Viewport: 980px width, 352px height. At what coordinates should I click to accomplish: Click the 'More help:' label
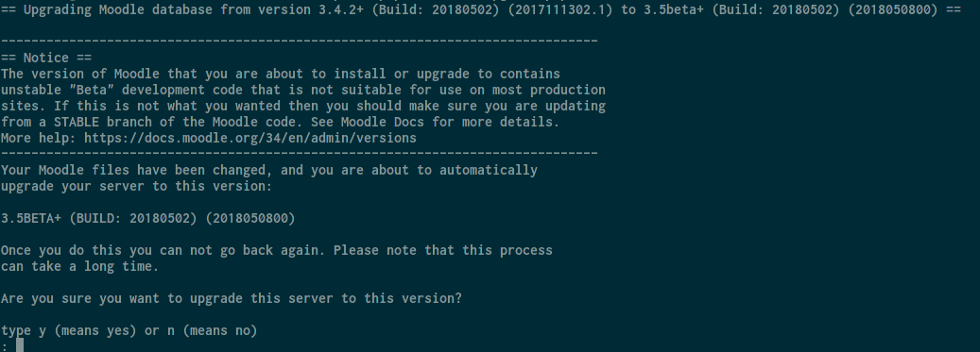coord(39,137)
